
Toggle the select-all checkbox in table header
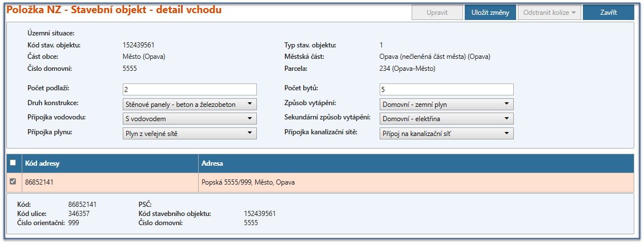(13, 163)
